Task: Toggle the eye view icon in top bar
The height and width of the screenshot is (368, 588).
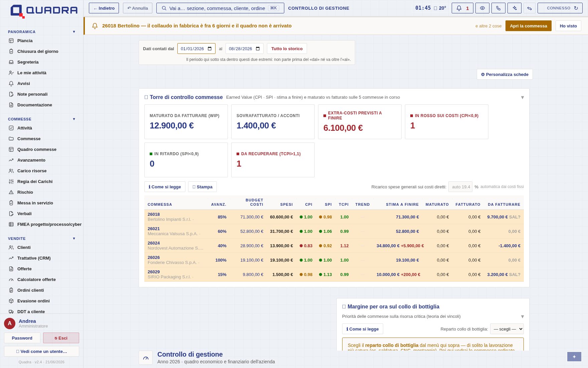Action: tap(482, 8)
